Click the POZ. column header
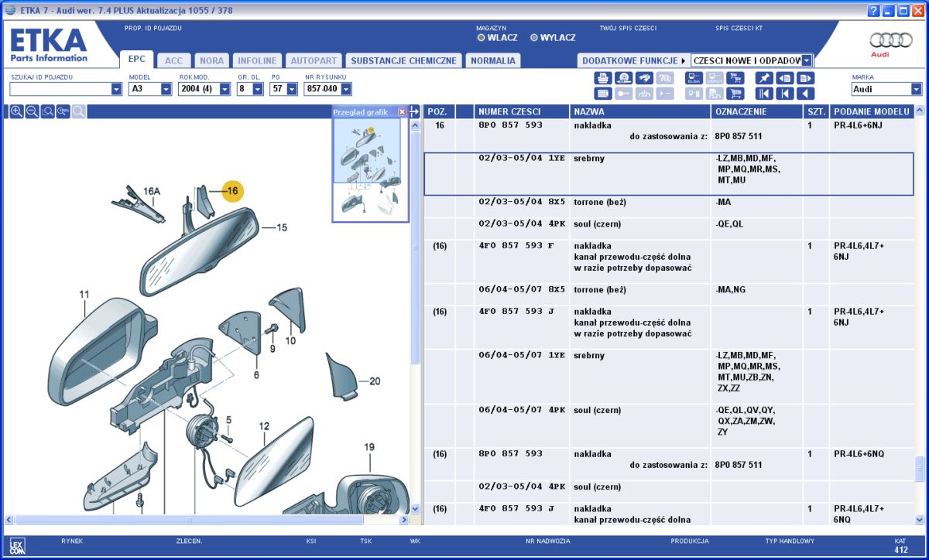929x560 pixels. (x=439, y=112)
